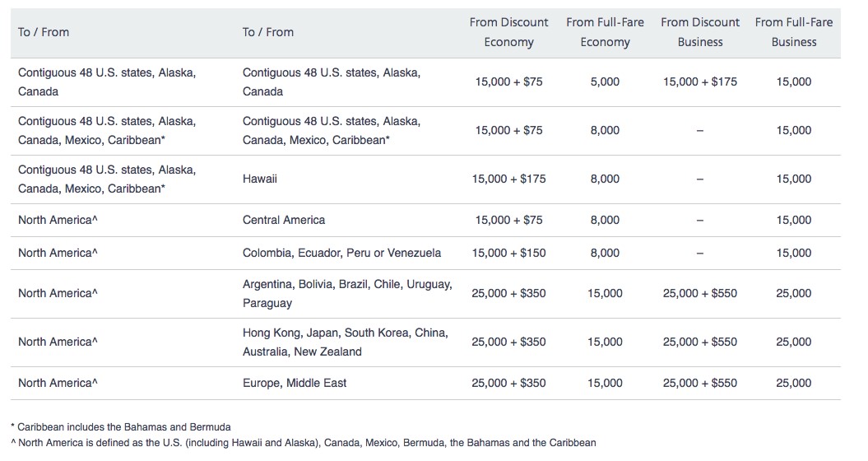
Task: Click 25,000 full-fare business in Europe row
Action: [x=794, y=383]
